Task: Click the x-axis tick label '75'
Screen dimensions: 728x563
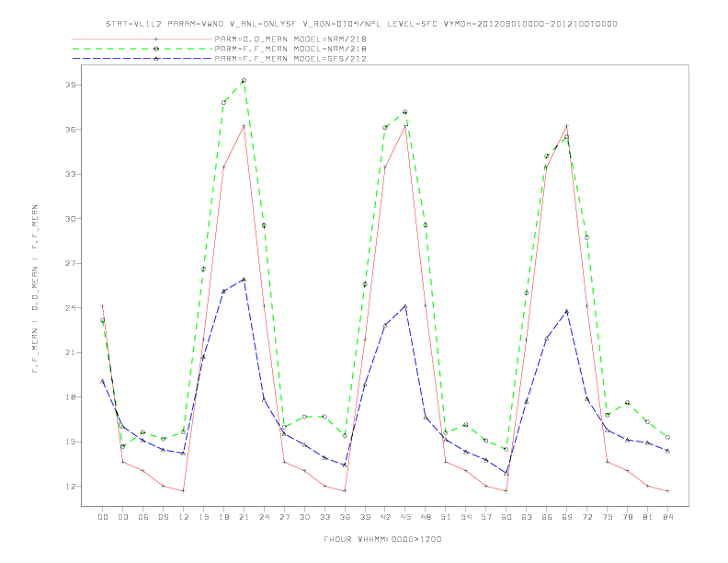Action: pyautogui.click(x=608, y=517)
